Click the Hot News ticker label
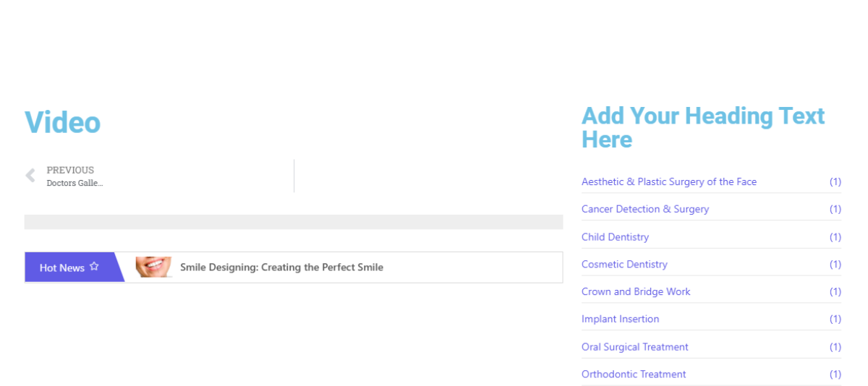Image resolution: width=868 pixels, height=386 pixels. pos(62,267)
